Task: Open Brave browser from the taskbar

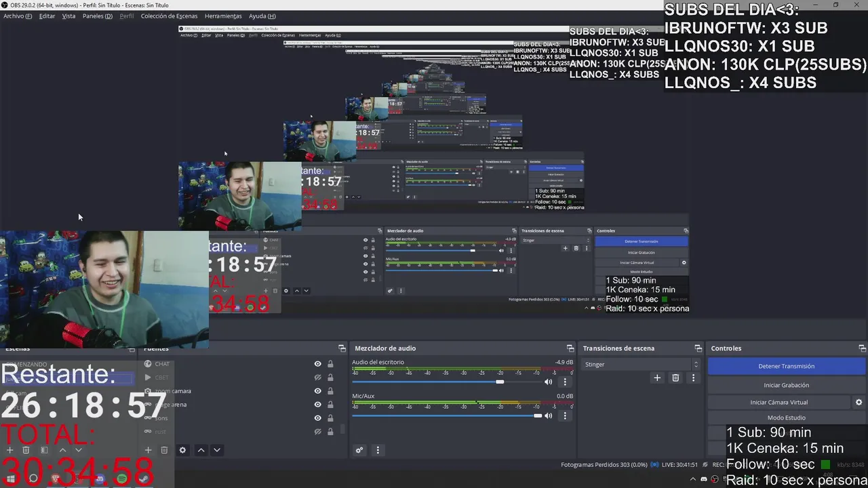Action: (x=56, y=479)
